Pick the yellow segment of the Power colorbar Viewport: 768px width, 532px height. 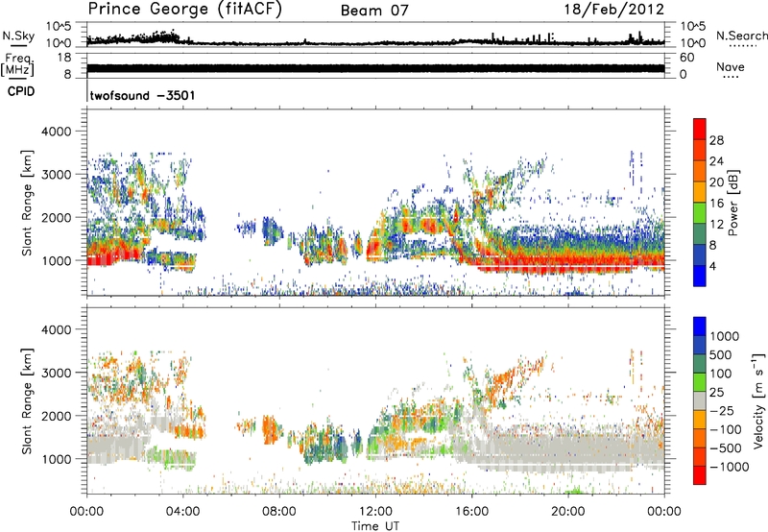click(701, 192)
